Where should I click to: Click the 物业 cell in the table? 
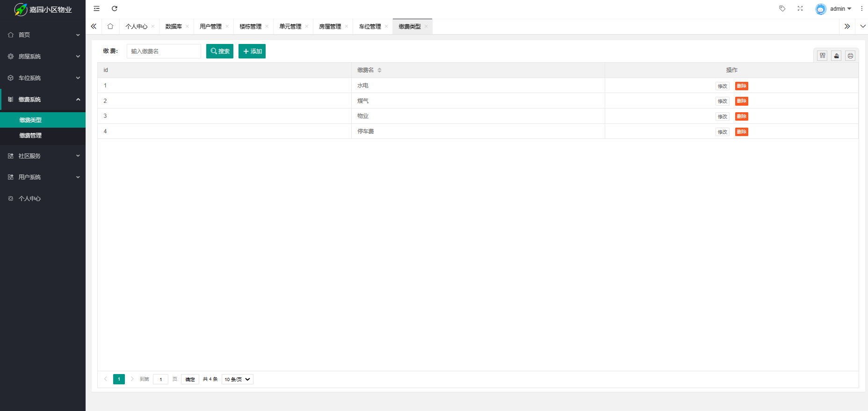pos(478,116)
